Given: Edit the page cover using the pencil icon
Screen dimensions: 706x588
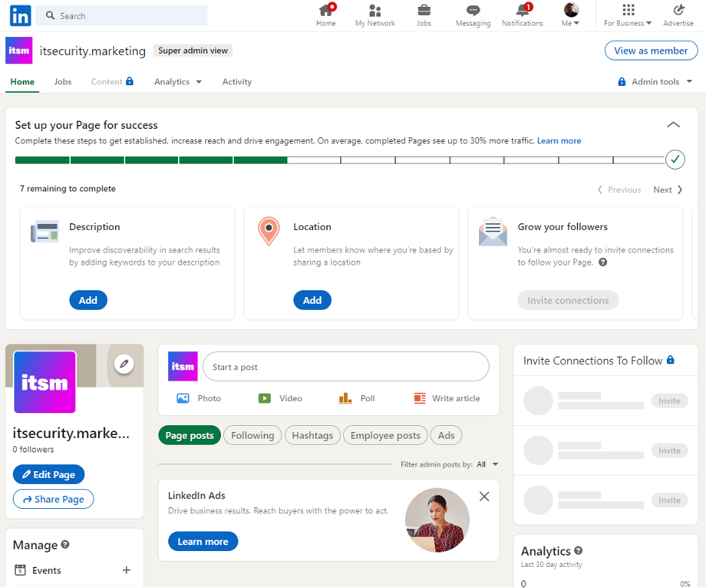Looking at the screenshot, I should click(124, 364).
